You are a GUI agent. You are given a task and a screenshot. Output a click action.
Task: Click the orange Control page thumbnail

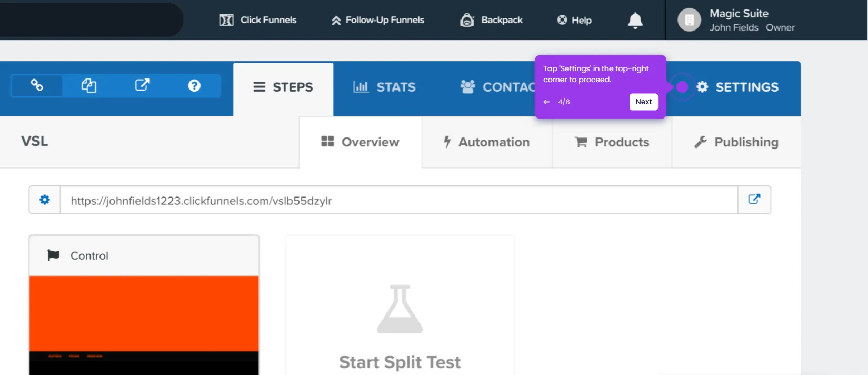(x=144, y=325)
